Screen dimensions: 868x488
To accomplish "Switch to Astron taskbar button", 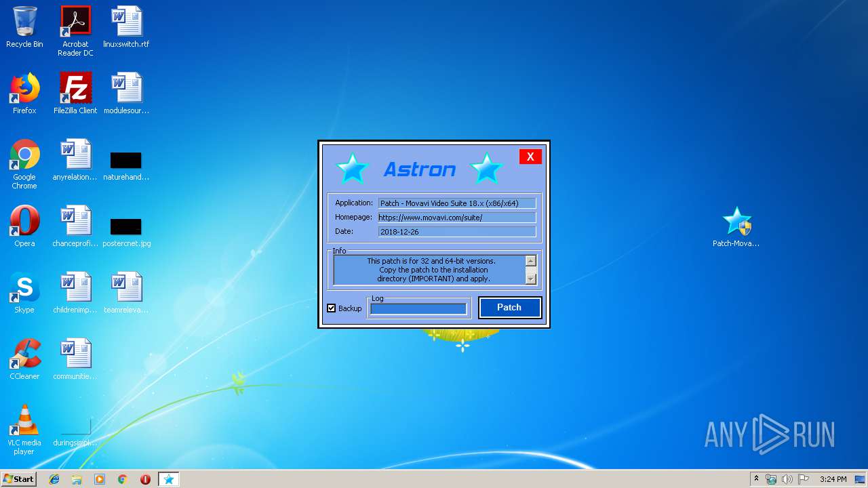I will tap(169, 479).
